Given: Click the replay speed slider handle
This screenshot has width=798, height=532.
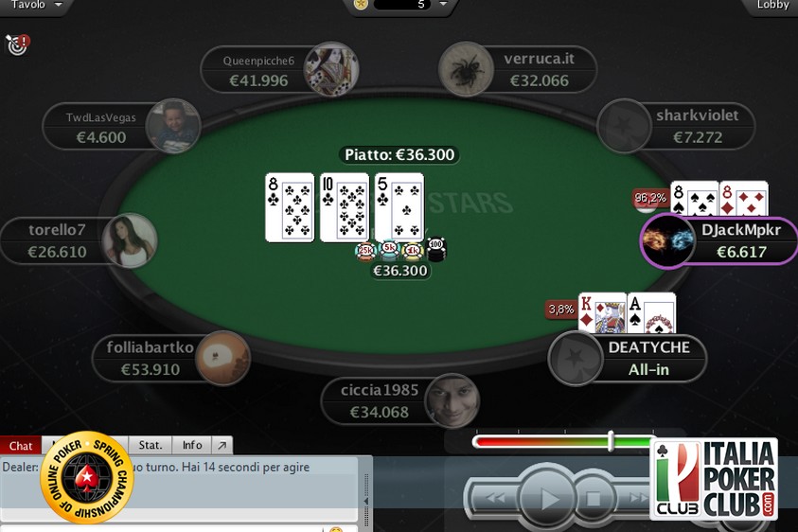Looking at the screenshot, I should click(611, 441).
